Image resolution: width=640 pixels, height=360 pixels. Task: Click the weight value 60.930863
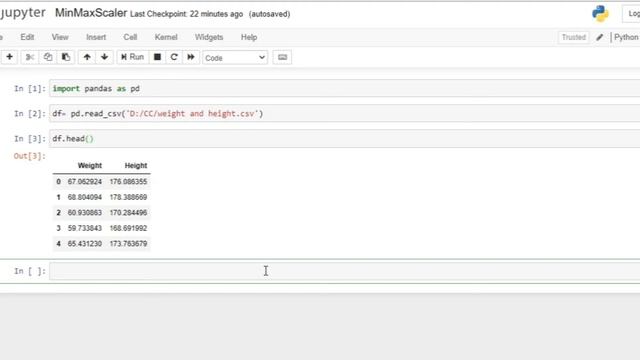[x=84, y=213]
